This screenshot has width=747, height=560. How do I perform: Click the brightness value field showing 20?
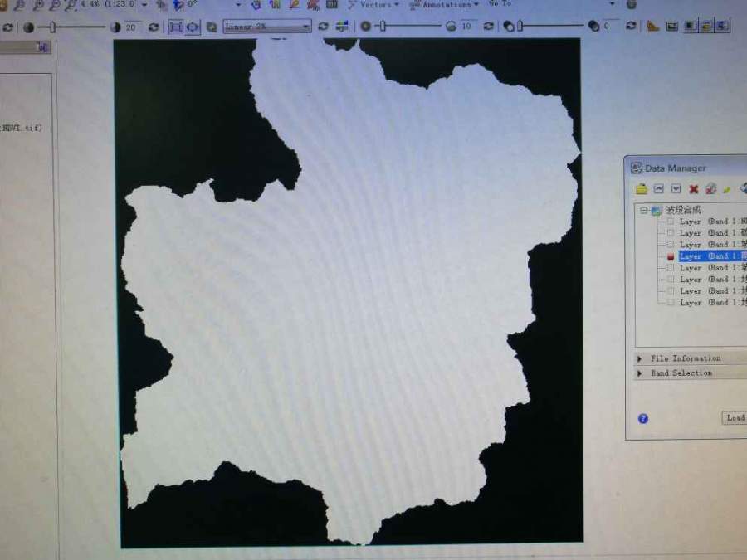132,27
